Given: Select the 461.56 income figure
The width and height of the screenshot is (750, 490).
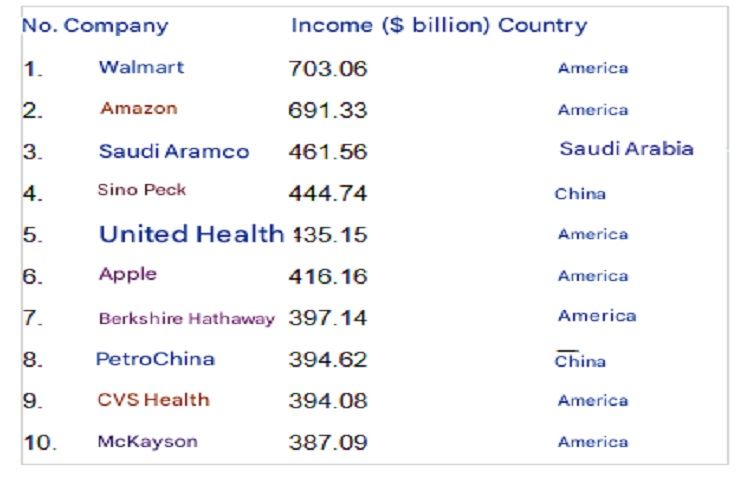Looking at the screenshot, I should point(327,152).
